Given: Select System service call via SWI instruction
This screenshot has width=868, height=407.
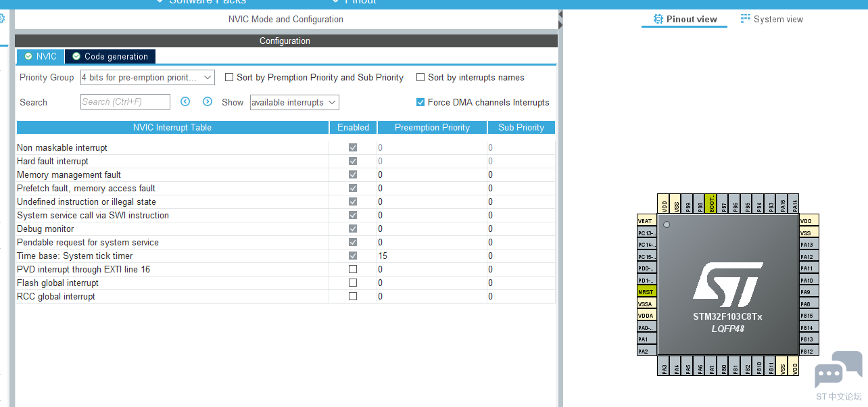Looking at the screenshot, I should [285, 215].
